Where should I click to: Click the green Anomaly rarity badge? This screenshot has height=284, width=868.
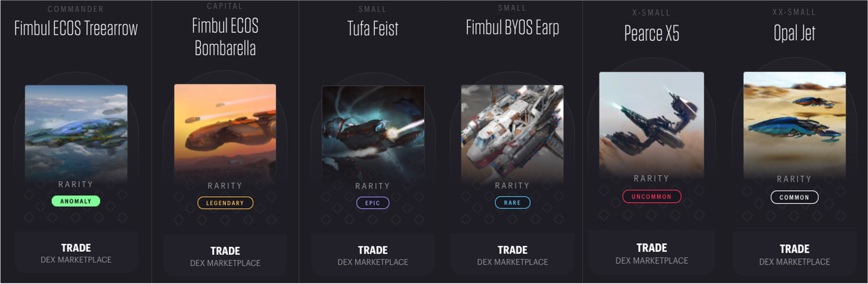click(76, 201)
